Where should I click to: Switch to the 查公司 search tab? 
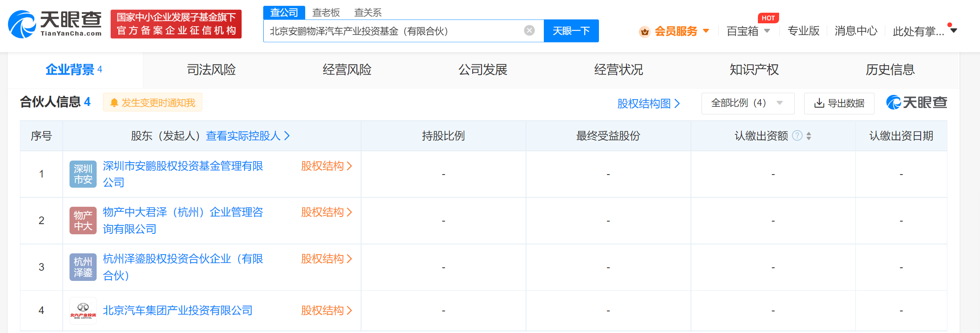pos(284,13)
